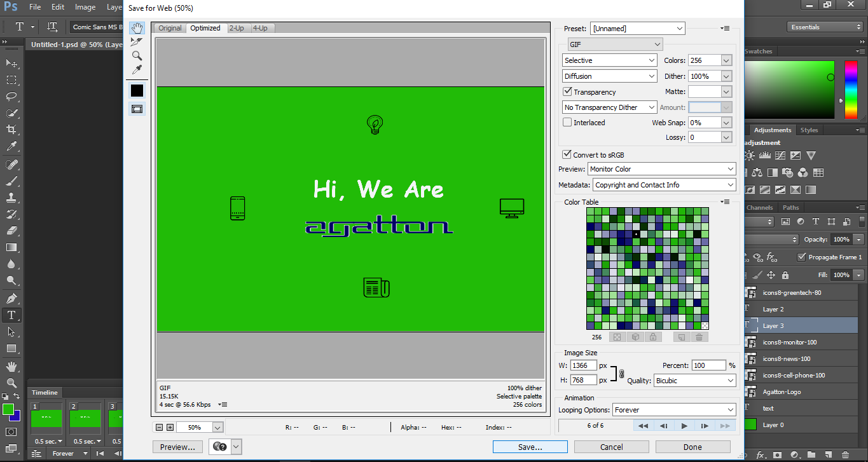Image resolution: width=868 pixels, height=462 pixels.
Task: Select Move tool in Photoshop toolbar
Action: coord(11,64)
